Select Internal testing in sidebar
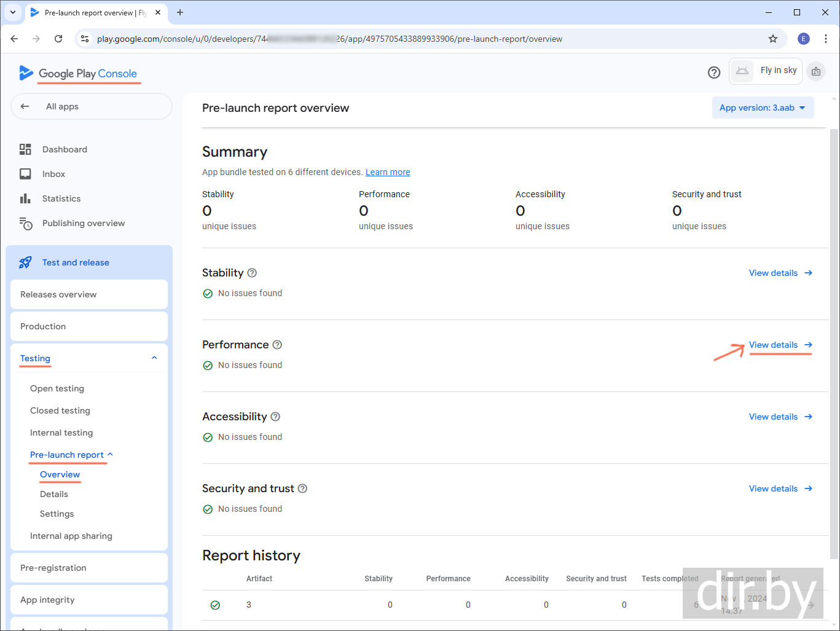The width and height of the screenshot is (840, 631). point(61,433)
